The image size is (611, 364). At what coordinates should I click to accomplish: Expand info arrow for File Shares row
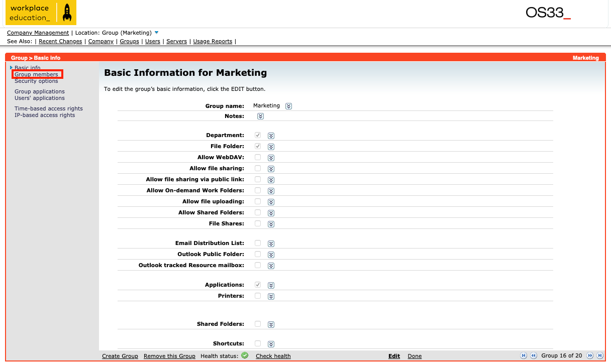[271, 224]
